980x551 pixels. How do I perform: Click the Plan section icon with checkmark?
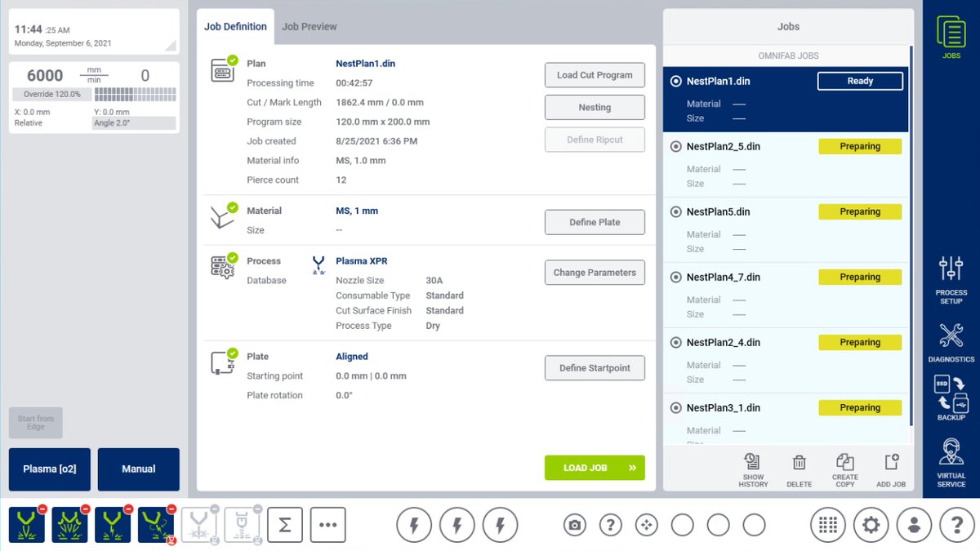pos(224,69)
